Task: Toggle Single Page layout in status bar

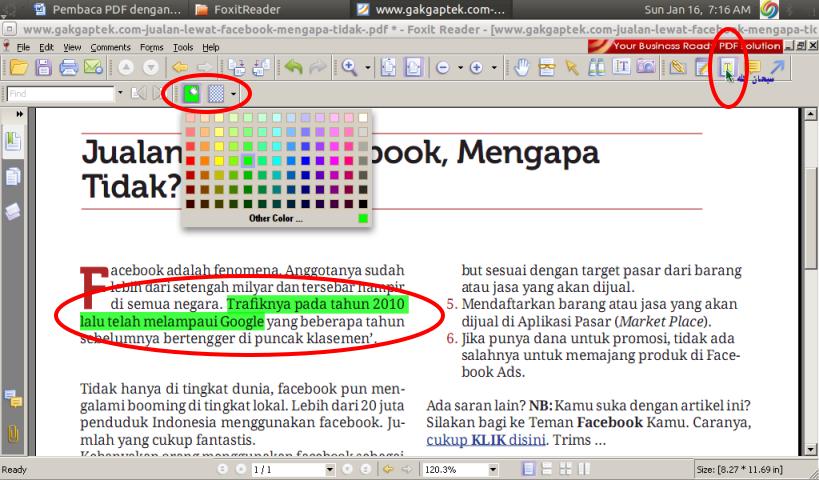Action: [x=529, y=469]
